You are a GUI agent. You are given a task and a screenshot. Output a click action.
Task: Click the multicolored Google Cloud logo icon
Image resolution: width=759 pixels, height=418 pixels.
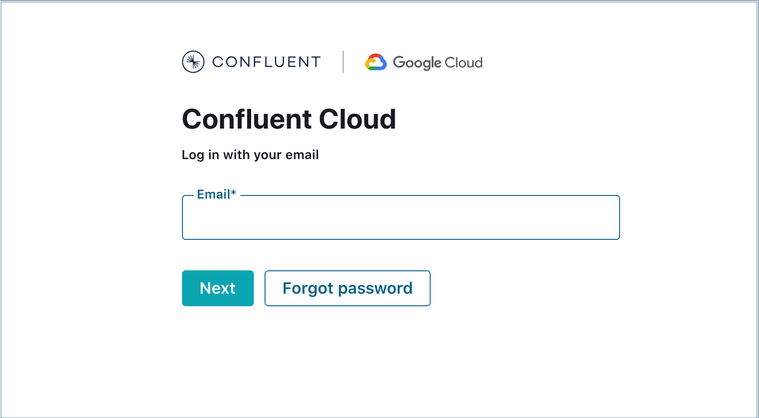point(376,62)
